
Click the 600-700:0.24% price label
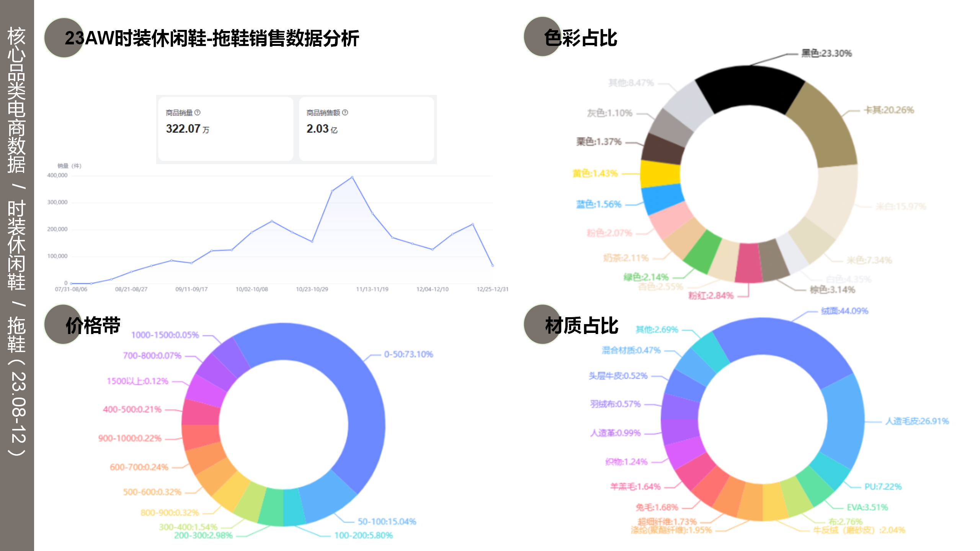tap(139, 468)
